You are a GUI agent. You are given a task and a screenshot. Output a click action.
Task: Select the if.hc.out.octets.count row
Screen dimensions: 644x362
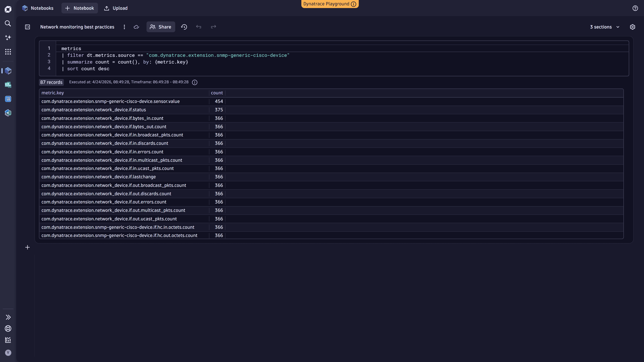click(331, 235)
